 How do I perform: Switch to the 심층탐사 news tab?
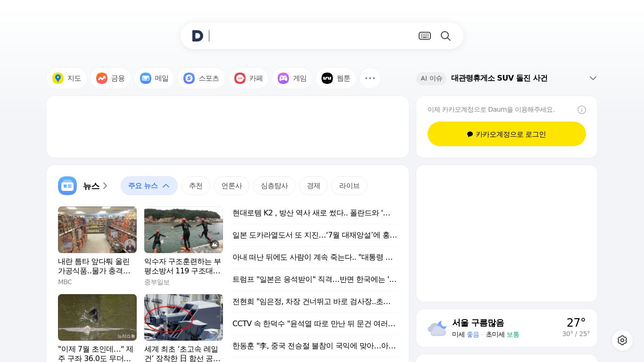pos(274,186)
